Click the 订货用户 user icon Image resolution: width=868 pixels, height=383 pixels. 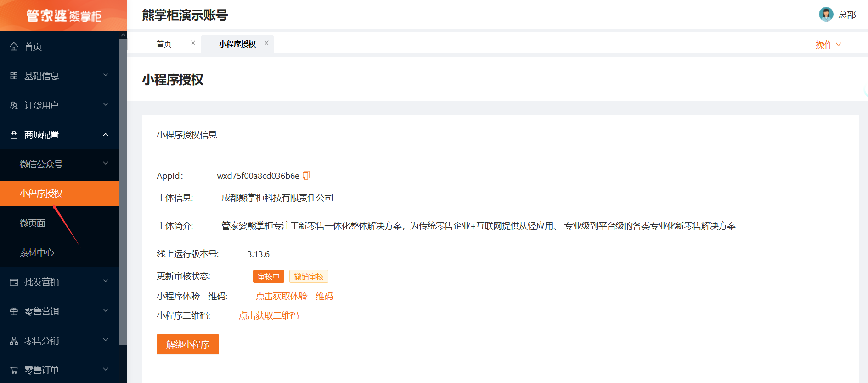(x=14, y=105)
